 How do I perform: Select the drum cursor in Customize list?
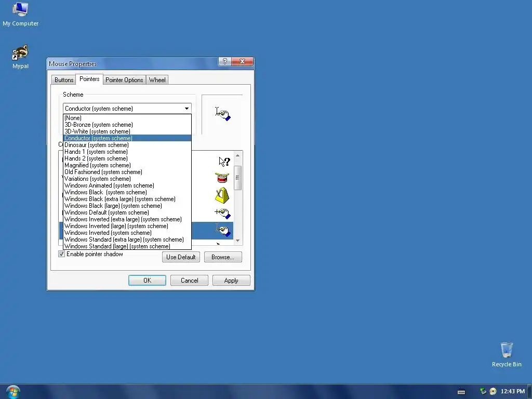[x=222, y=178]
